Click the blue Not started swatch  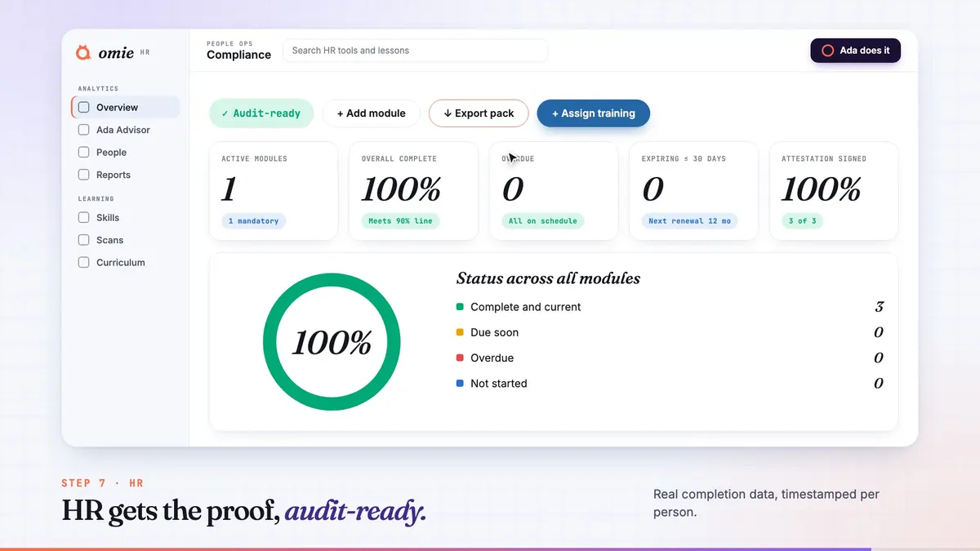461,383
